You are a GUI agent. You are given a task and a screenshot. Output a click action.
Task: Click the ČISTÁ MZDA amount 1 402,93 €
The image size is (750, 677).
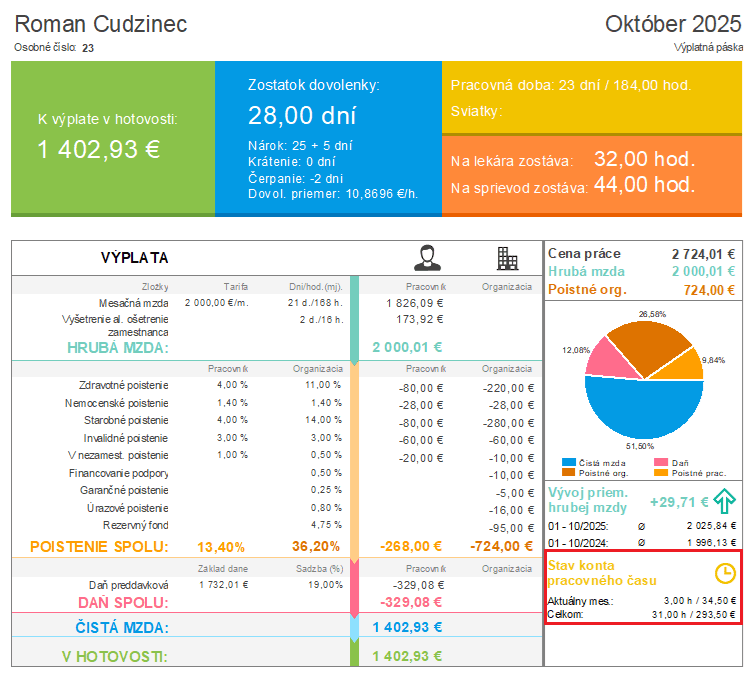tap(406, 627)
